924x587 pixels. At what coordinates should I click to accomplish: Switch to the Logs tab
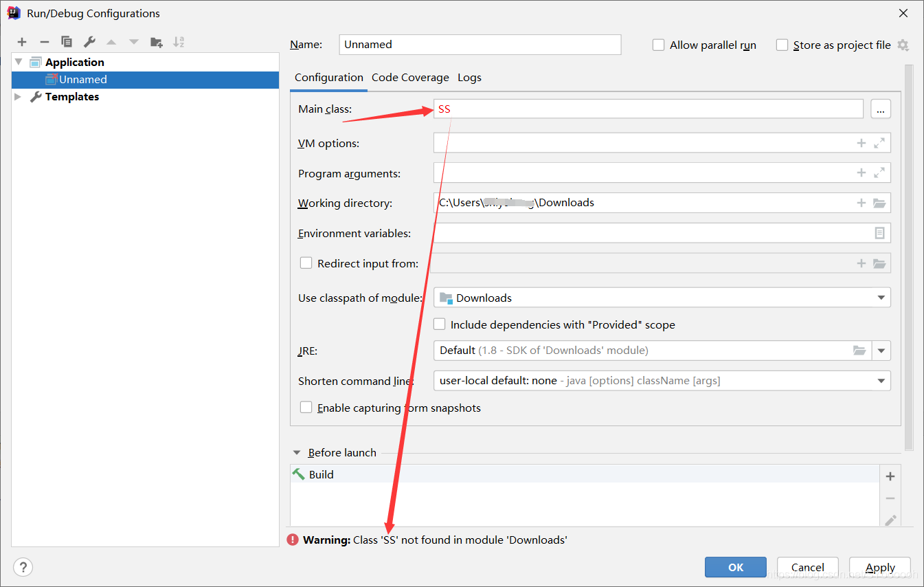(469, 78)
